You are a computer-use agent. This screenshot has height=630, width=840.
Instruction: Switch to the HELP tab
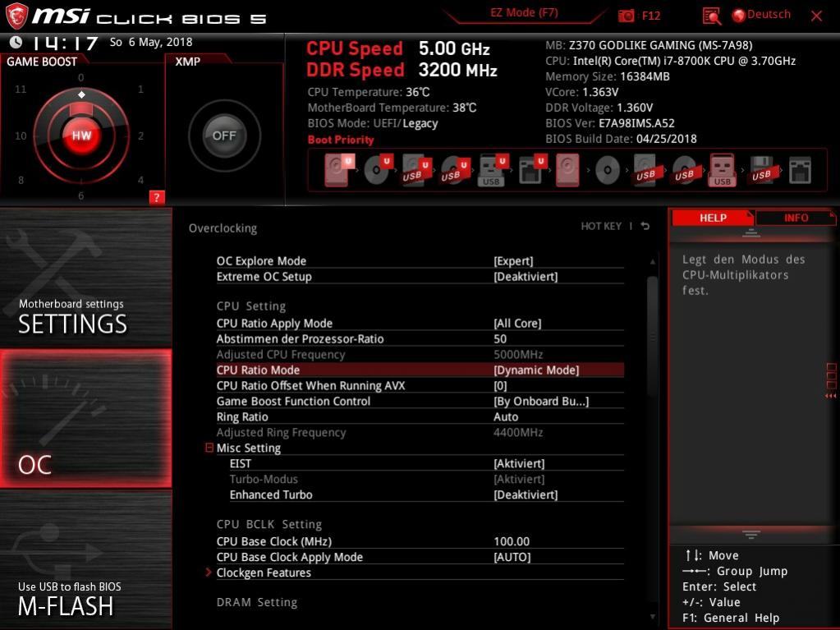(x=713, y=218)
